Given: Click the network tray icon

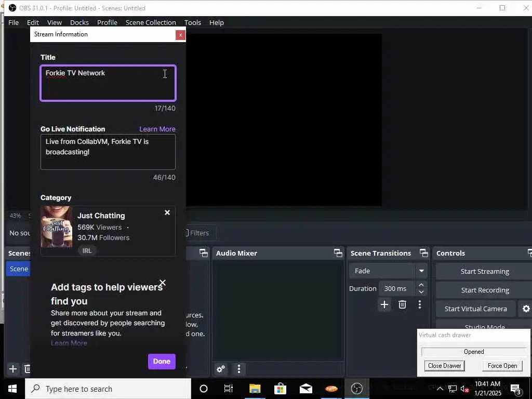Looking at the screenshot, I should click(453, 389).
